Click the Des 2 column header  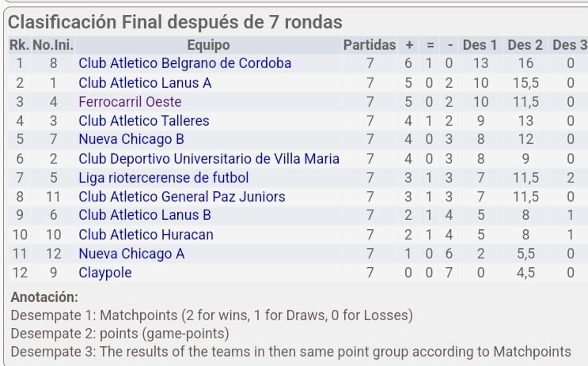(x=525, y=45)
